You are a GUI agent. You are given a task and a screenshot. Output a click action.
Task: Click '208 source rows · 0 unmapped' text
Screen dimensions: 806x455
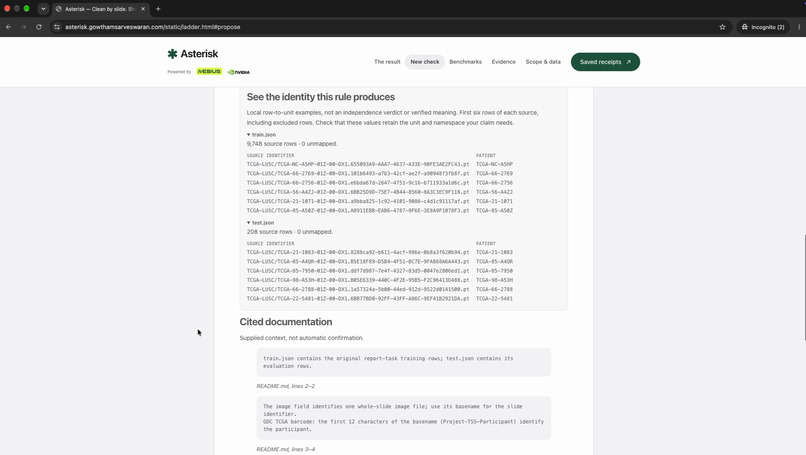(x=289, y=231)
